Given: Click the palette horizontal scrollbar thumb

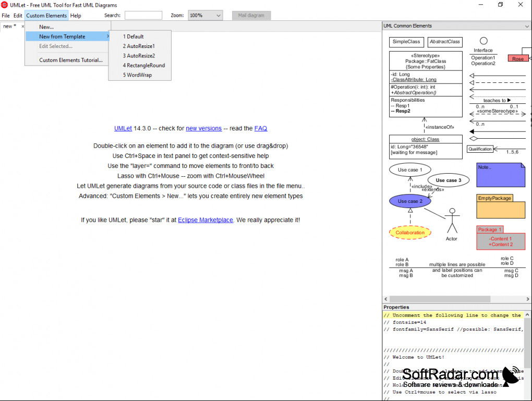Looking at the screenshot, I should tap(440, 299).
